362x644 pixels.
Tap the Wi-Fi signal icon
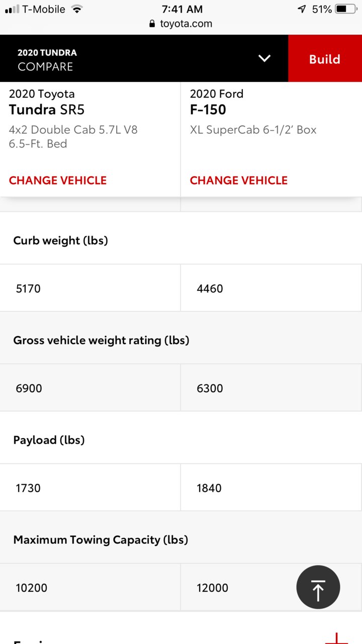[76, 9]
